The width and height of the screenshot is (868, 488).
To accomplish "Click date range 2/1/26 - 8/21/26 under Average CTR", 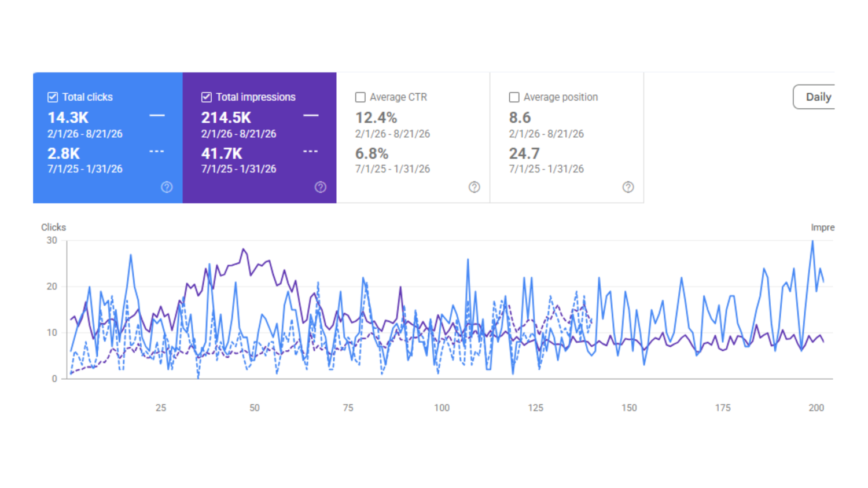I will point(392,134).
